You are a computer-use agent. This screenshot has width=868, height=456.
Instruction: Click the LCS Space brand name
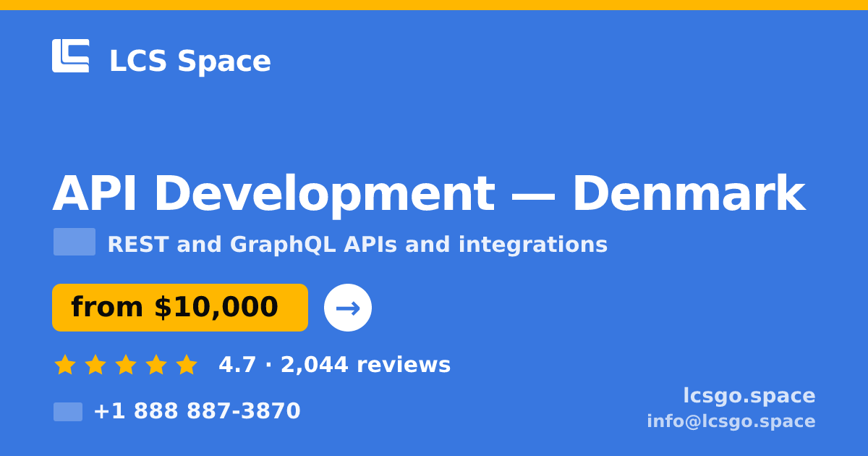[x=190, y=61]
